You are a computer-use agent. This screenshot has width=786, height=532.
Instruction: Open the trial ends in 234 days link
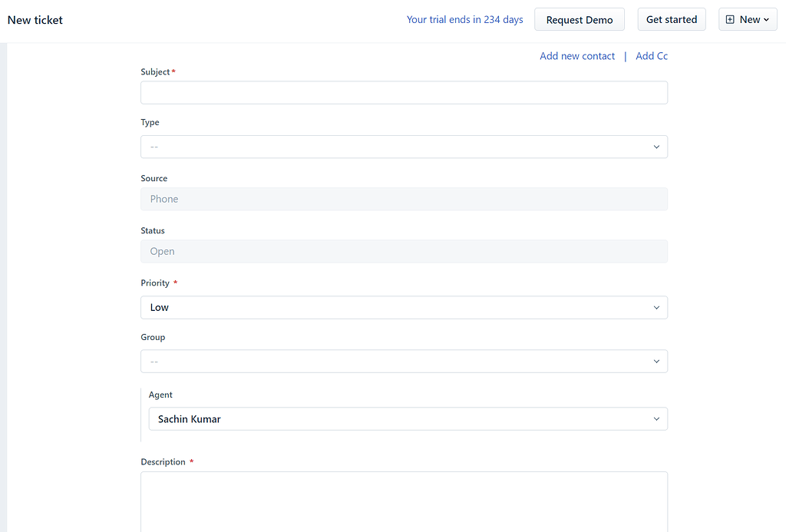(x=464, y=19)
